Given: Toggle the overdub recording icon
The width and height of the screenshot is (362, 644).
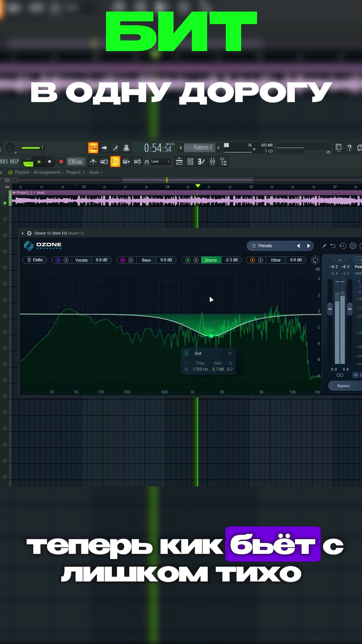Looking at the screenshot, I should (126, 162).
